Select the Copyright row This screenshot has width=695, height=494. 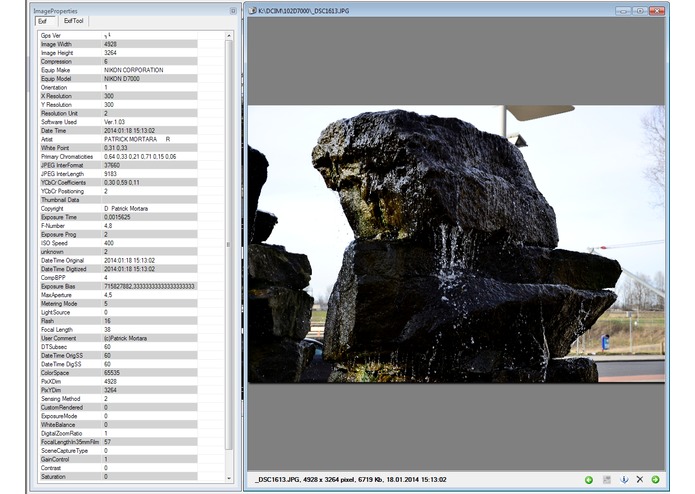[118, 208]
